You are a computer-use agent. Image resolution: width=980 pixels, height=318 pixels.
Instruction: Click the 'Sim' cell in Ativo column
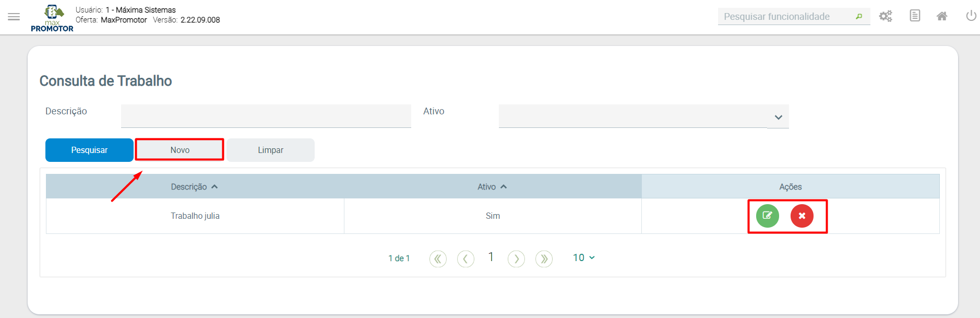pos(493,216)
